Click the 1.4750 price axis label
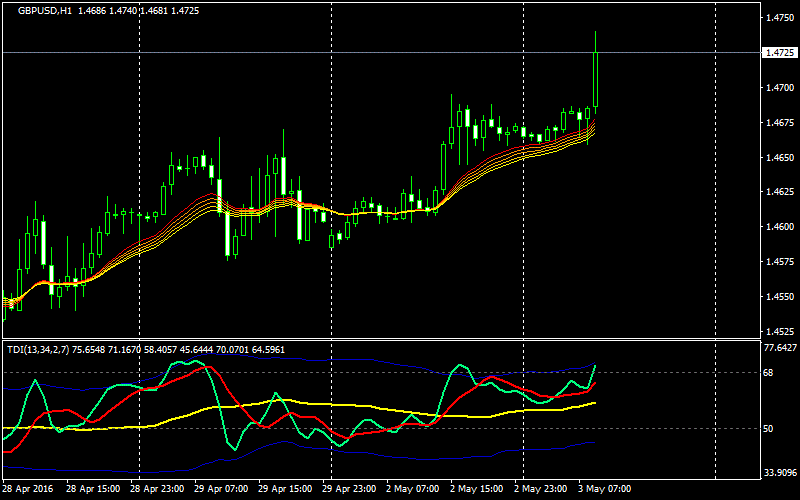This screenshot has height=500, width=800. [780, 18]
